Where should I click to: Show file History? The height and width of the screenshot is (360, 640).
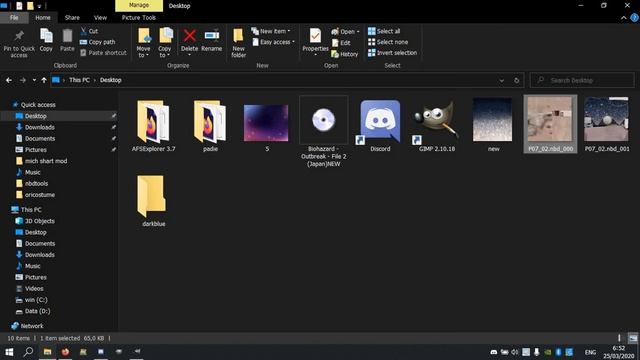pos(344,54)
